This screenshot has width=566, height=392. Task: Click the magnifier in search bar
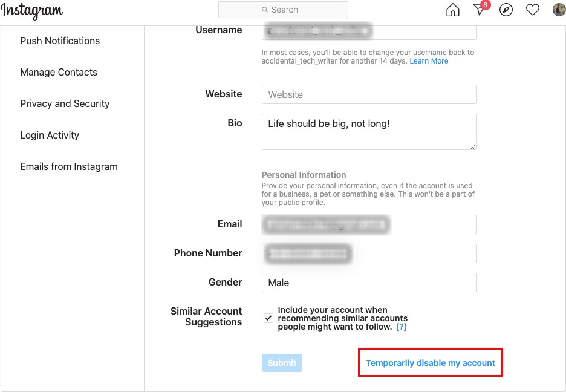[x=265, y=10]
